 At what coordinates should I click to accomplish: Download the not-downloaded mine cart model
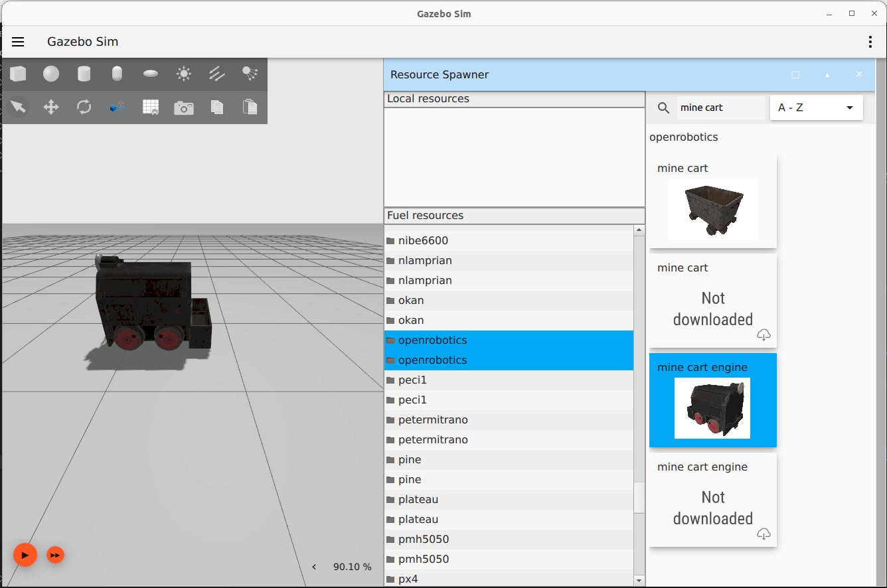(x=764, y=334)
